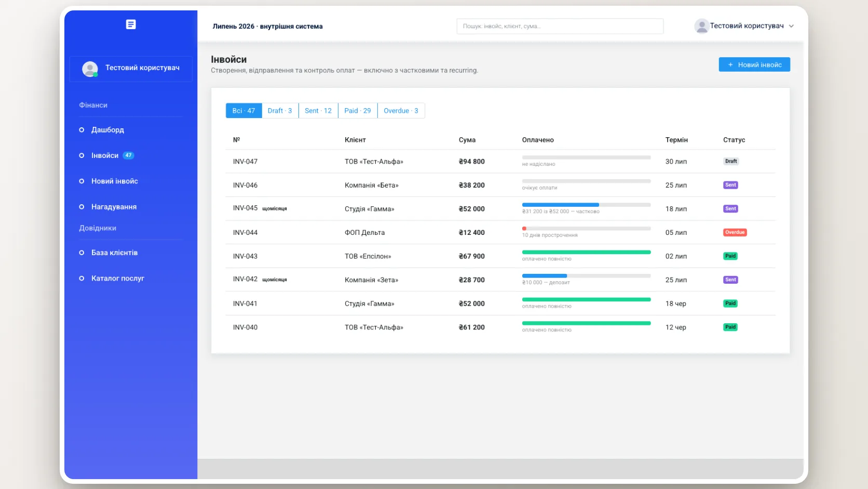Open Каталог послуг in the sidebar
Viewport: 868px width, 489px height.
click(x=118, y=279)
